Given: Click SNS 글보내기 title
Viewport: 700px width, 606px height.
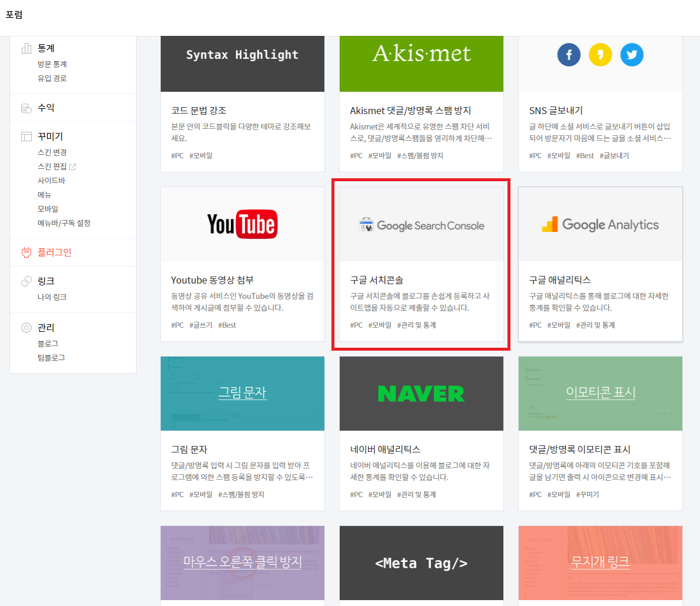Looking at the screenshot, I should pyautogui.click(x=556, y=111).
